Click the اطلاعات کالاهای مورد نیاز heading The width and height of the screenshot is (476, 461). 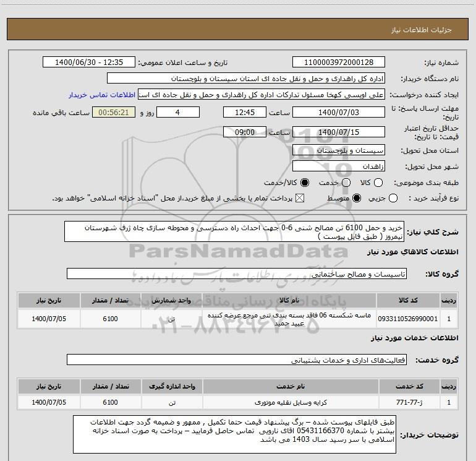click(x=412, y=252)
